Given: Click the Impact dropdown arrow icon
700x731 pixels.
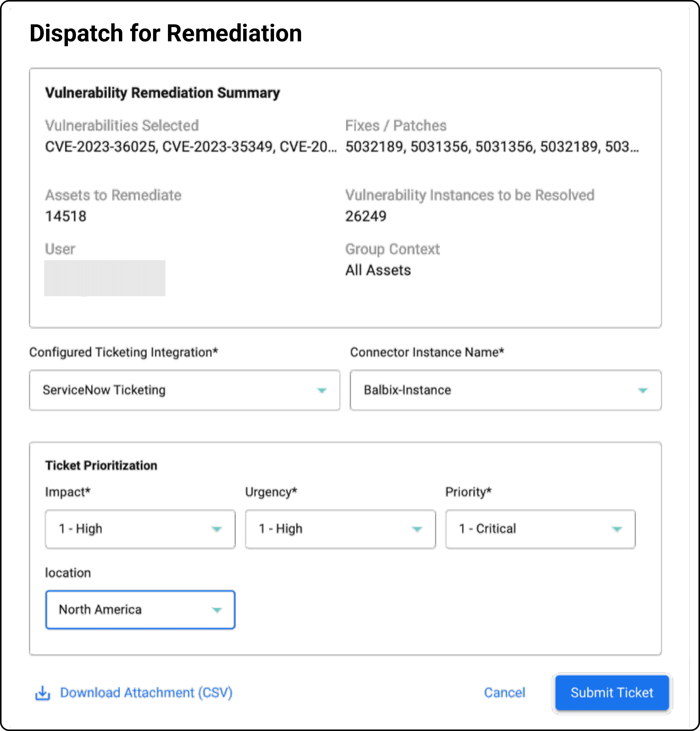Looking at the screenshot, I should point(217,529).
